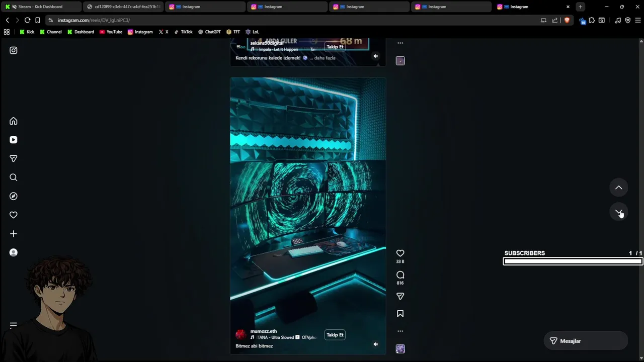Viewport: 644px width, 362px height.
Task: Go back with the browser back arrow
Action: click(8, 20)
